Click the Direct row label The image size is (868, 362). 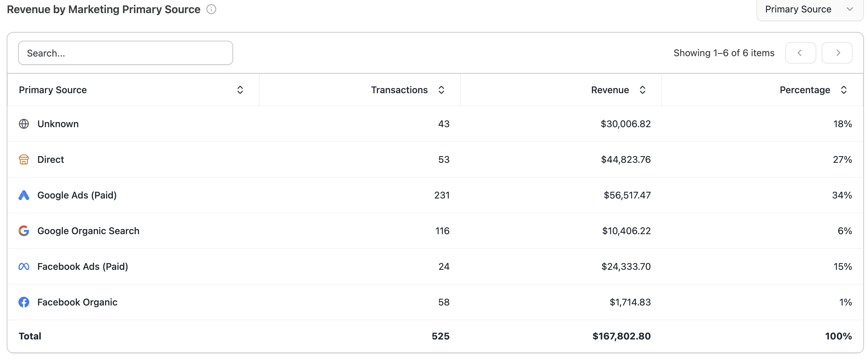pyautogui.click(x=50, y=159)
